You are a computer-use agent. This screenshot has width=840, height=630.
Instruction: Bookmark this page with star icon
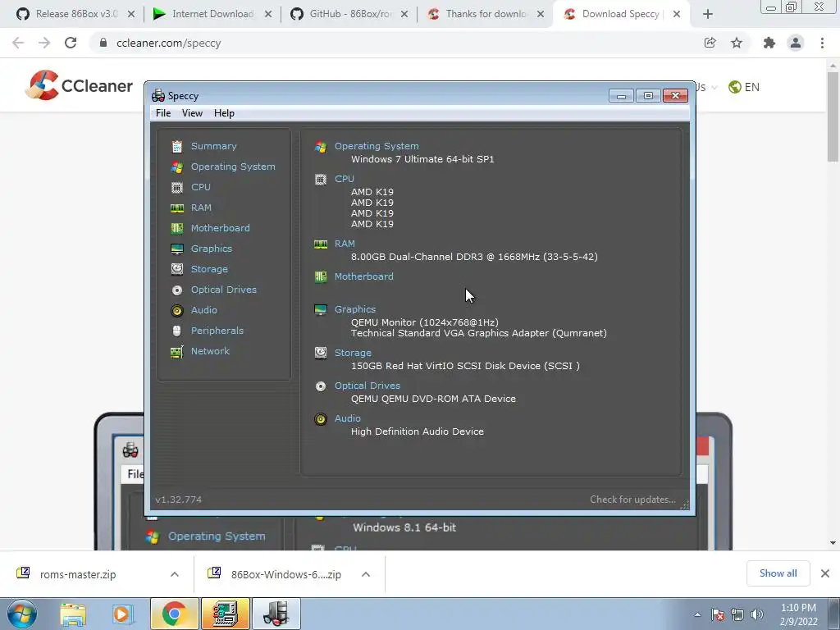pyautogui.click(x=737, y=43)
